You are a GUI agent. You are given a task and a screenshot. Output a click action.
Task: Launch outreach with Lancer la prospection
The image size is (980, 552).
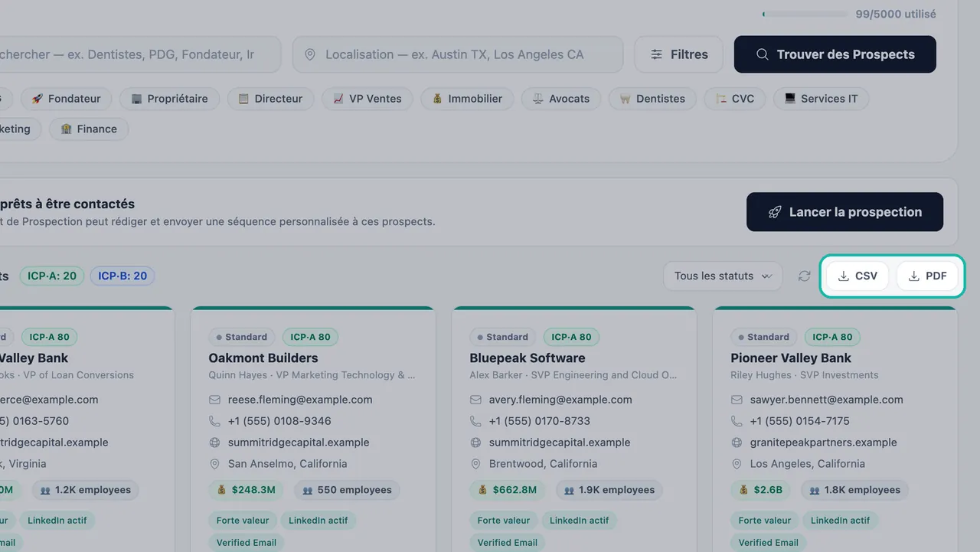click(845, 212)
